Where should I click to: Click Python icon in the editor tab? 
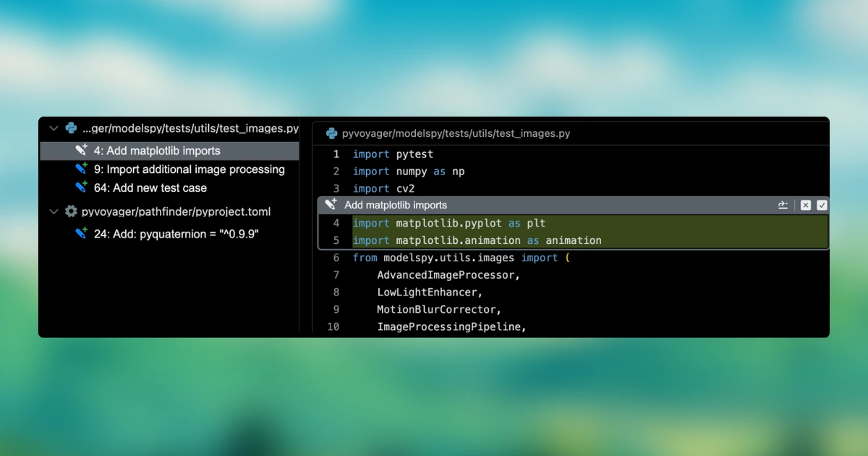[x=332, y=133]
